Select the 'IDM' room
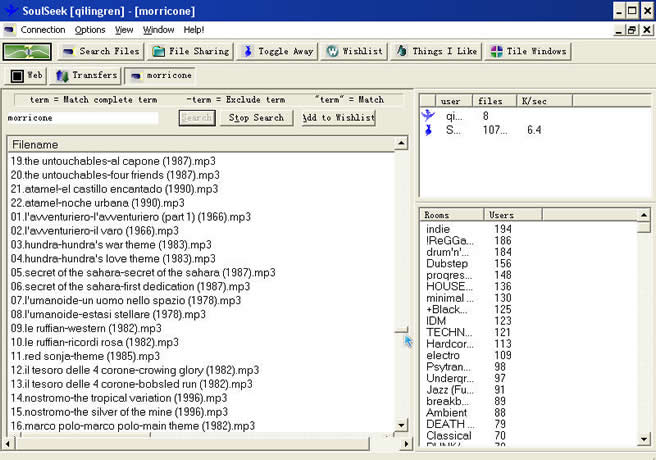This screenshot has height=460, width=656. click(436, 321)
